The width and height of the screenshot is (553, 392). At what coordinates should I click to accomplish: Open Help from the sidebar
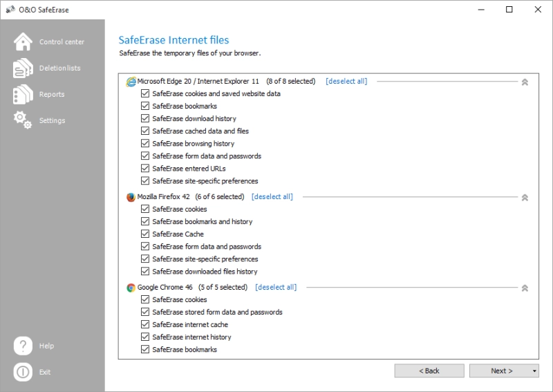click(46, 346)
